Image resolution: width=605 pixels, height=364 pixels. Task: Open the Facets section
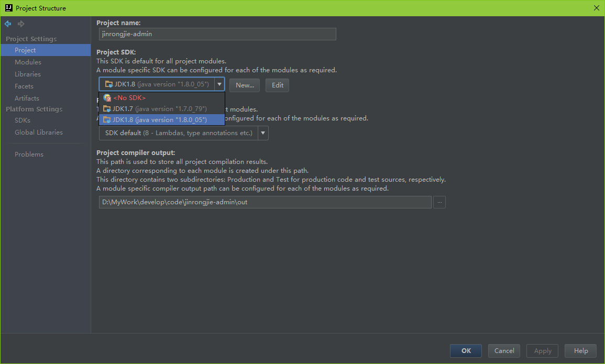pos(24,86)
